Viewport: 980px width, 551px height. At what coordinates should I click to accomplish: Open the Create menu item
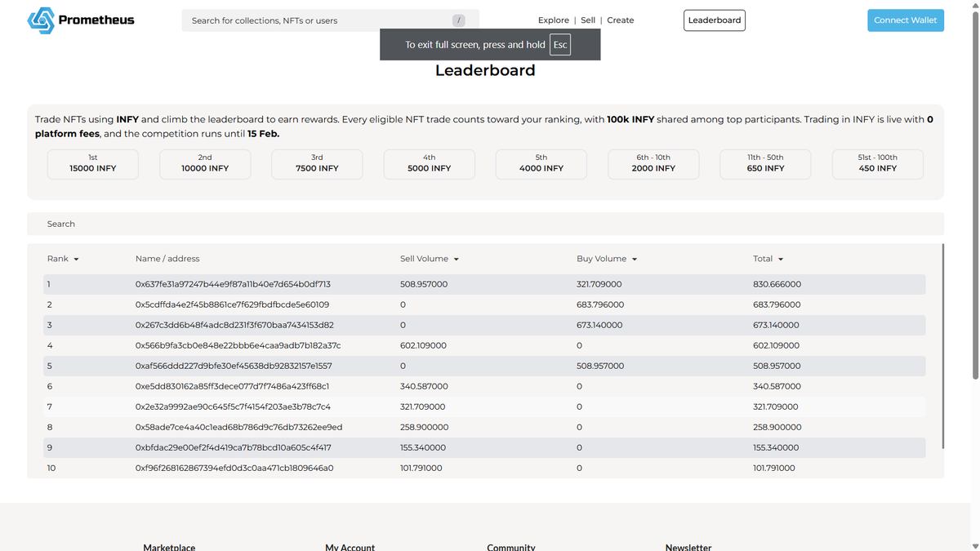(x=621, y=20)
